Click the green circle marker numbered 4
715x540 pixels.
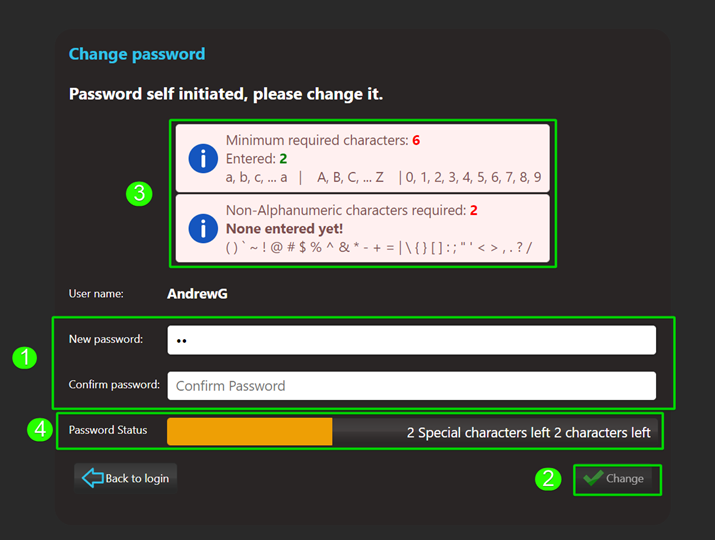click(x=39, y=430)
